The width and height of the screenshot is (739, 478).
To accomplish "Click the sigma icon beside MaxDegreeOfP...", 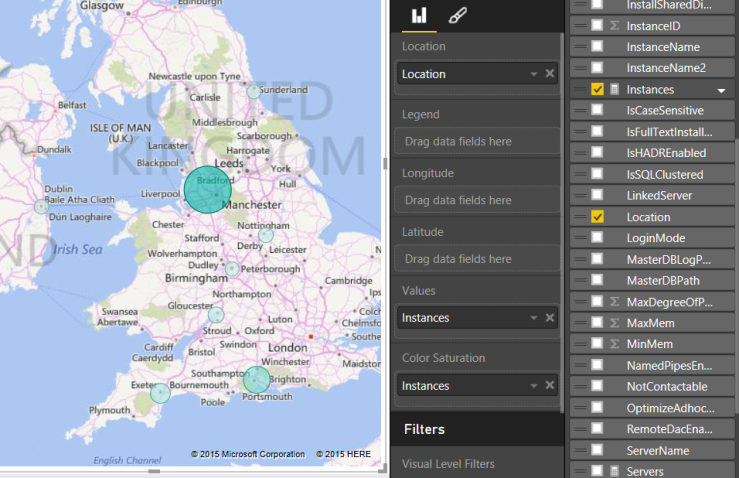I will (614, 302).
